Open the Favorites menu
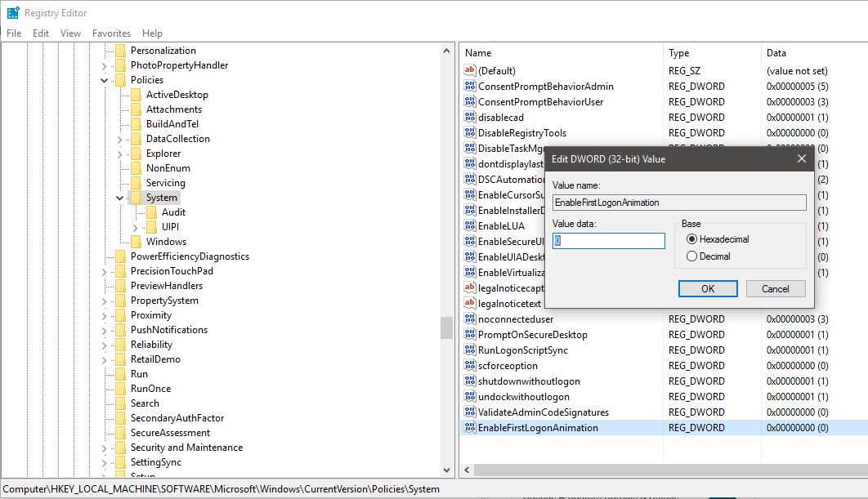Screen dimensions: 868x499 click(x=111, y=33)
